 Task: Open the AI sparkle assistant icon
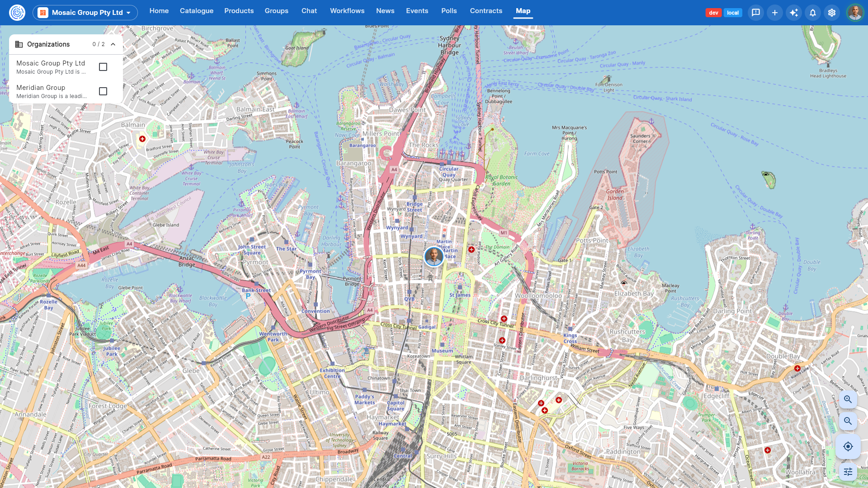point(794,13)
